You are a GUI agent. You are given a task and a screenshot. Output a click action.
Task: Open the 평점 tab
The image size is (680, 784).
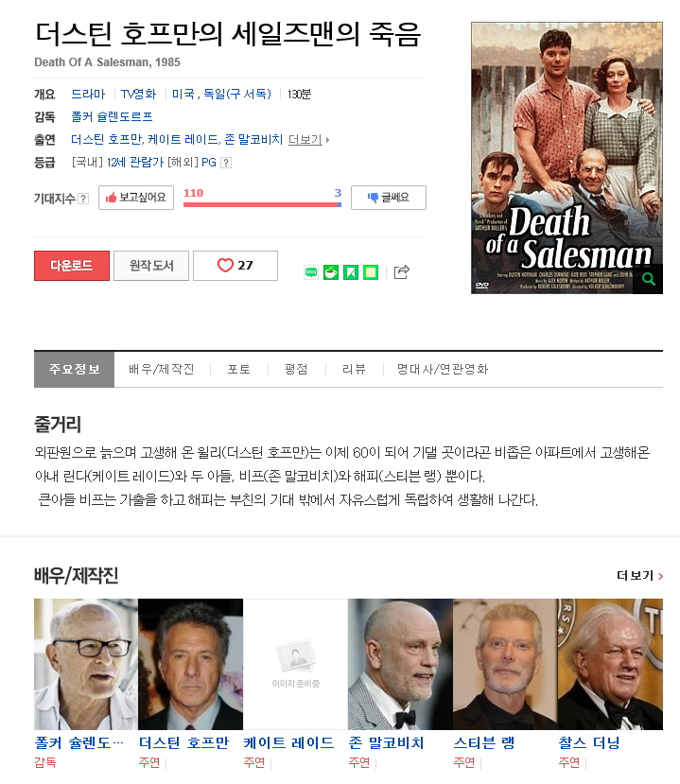[x=297, y=370]
